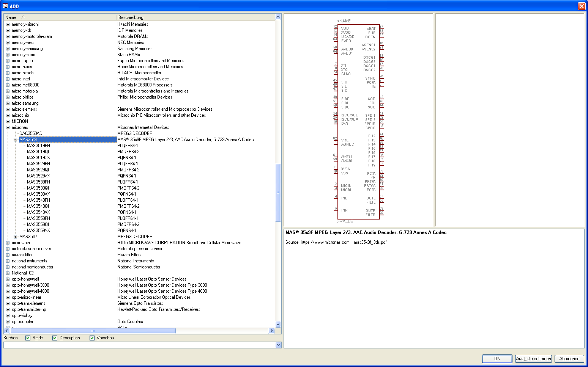Collapse the micronas library node
This screenshot has width=588, height=367.
[x=8, y=127]
